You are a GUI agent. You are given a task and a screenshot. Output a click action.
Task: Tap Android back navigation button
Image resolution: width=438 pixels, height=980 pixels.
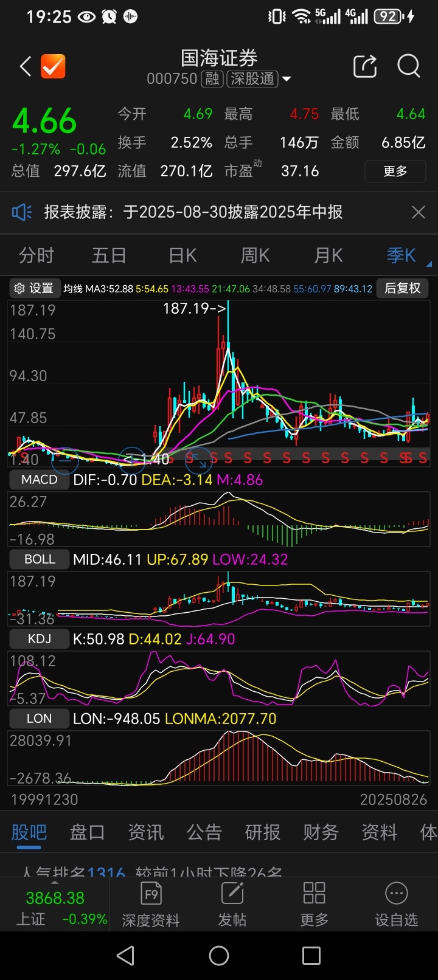(126, 956)
